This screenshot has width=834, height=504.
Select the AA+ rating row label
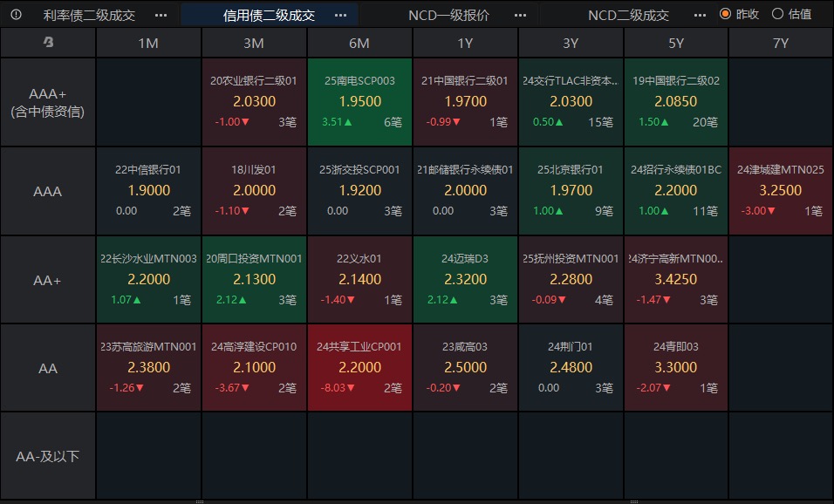[48, 280]
